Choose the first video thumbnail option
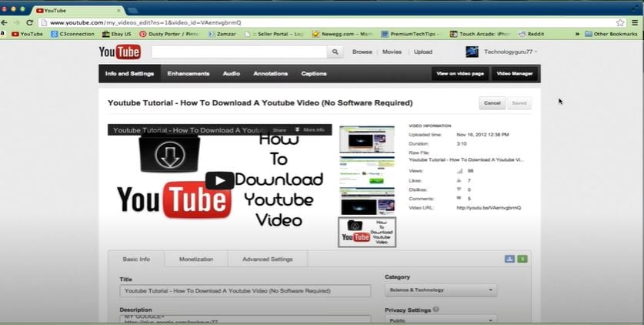This screenshot has height=325, width=644. click(367, 139)
